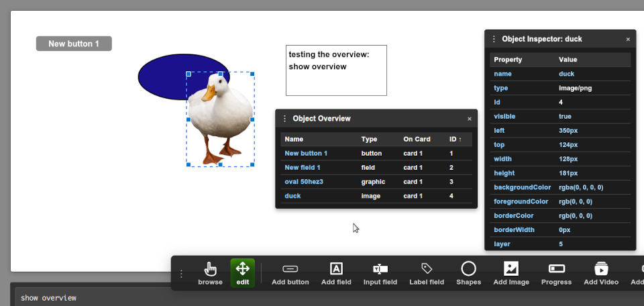The image size is (644, 306).
Task: Select 'oval 50hez3' in Object Overview
Action: coord(304,182)
